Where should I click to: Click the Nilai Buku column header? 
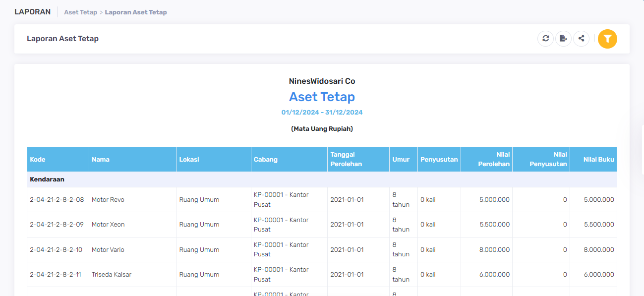click(593, 160)
